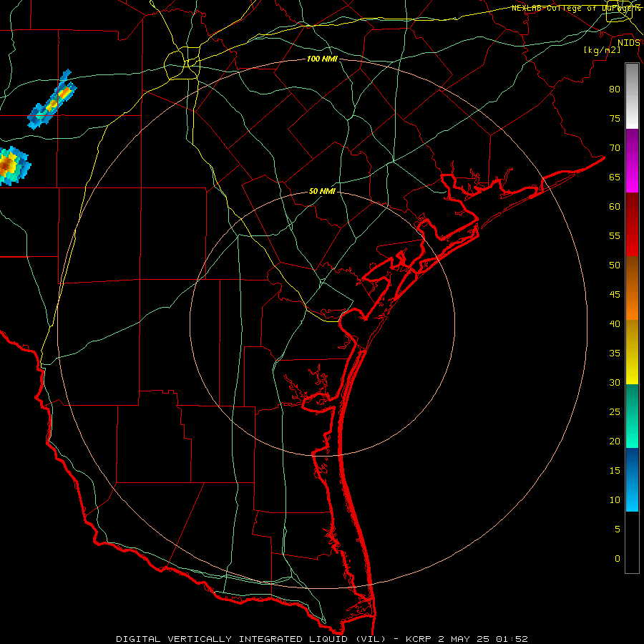
Task: Click the blue segment of the color bar
Action: click(x=632, y=479)
